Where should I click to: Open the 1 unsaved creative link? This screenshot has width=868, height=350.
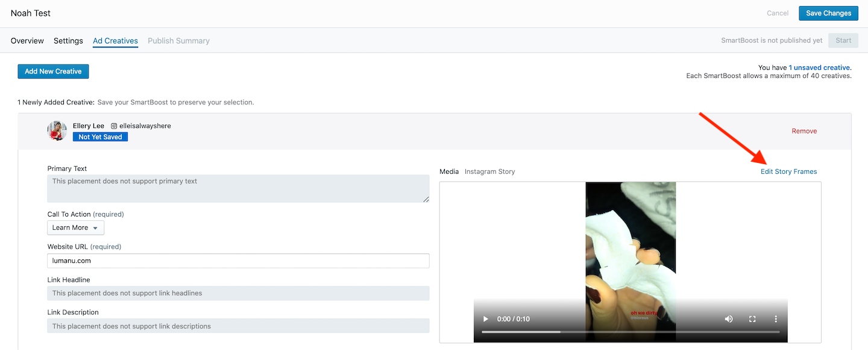coord(819,68)
